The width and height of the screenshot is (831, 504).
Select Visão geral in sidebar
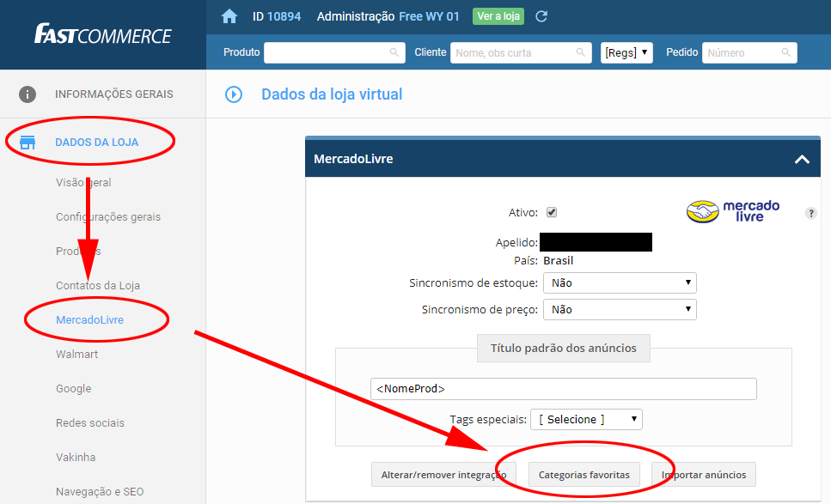(83, 183)
